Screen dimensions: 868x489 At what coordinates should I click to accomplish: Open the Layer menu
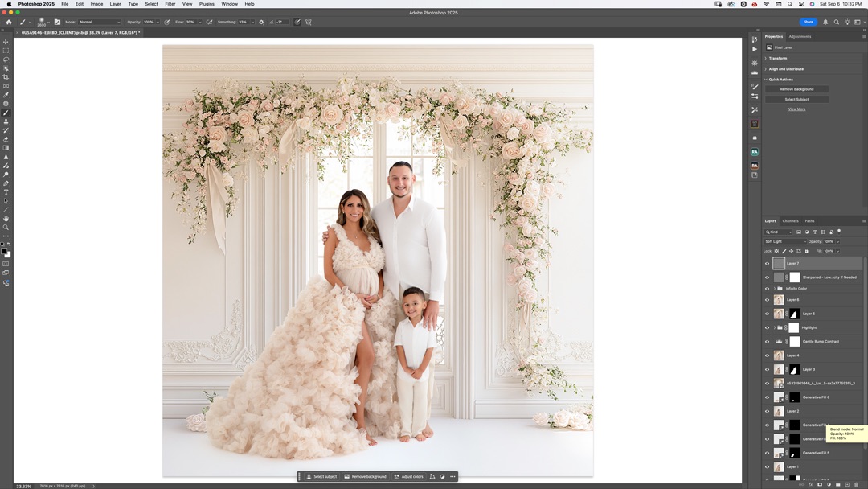[115, 4]
